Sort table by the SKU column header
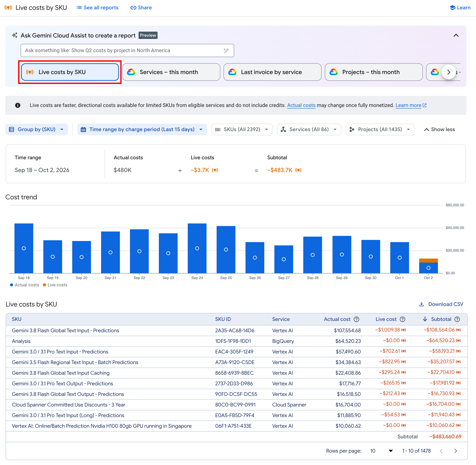 point(17,319)
